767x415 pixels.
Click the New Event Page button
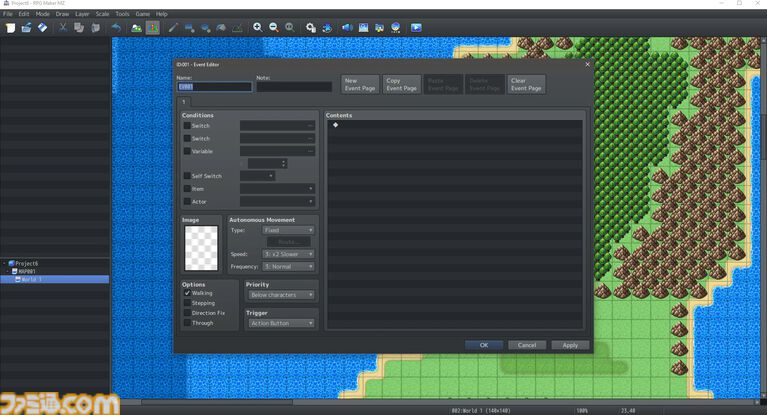tap(360, 84)
